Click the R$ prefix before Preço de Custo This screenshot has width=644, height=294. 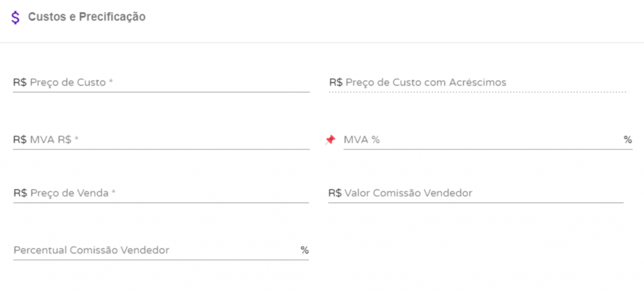19,82
